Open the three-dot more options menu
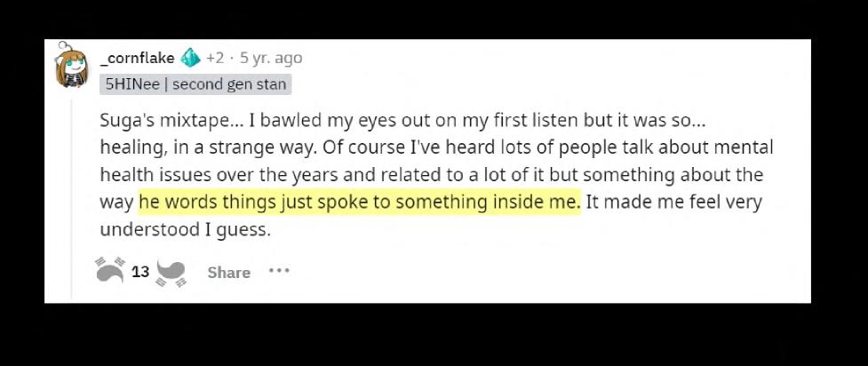 [x=279, y=271]
